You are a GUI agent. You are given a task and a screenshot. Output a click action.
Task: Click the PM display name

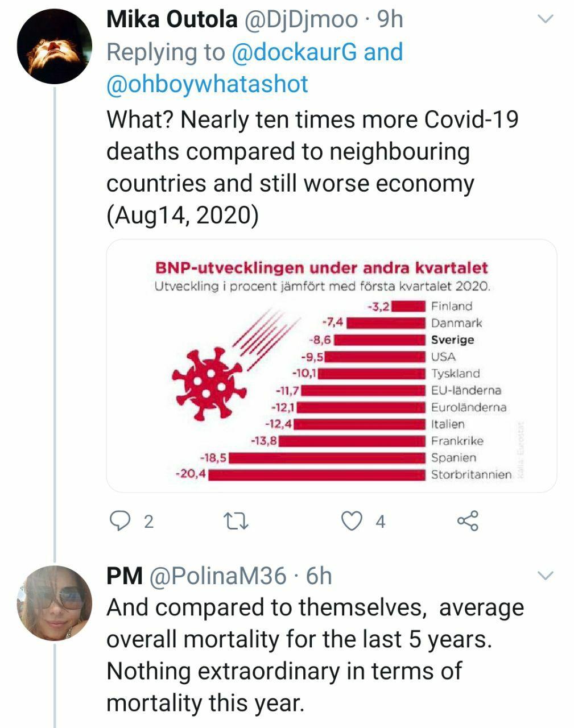[x=124, y=576]
